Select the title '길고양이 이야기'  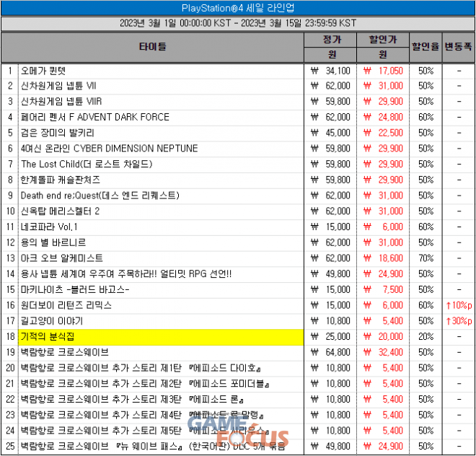(52, 321)
